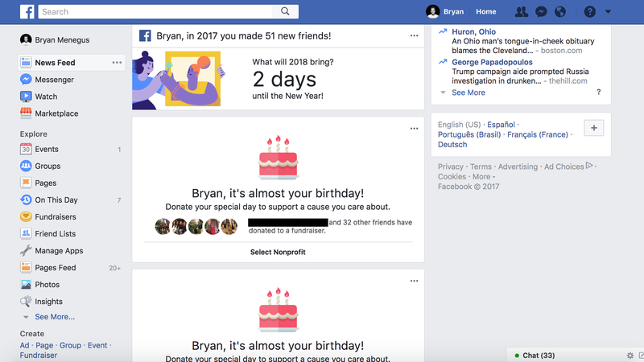Screen dimensions: 644x362
Task: Switch language to Deutsch
Action: click(452, 145)
